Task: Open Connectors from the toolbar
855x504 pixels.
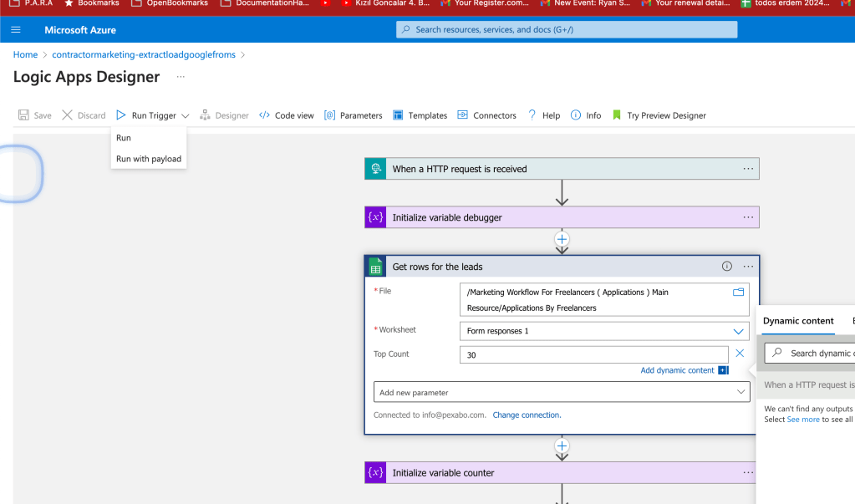Action: pyautogui.click(x=487, y=115)
